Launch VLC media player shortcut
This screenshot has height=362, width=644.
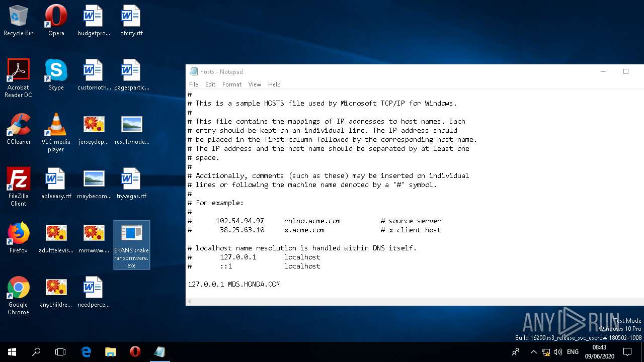[x=56, y=133]
